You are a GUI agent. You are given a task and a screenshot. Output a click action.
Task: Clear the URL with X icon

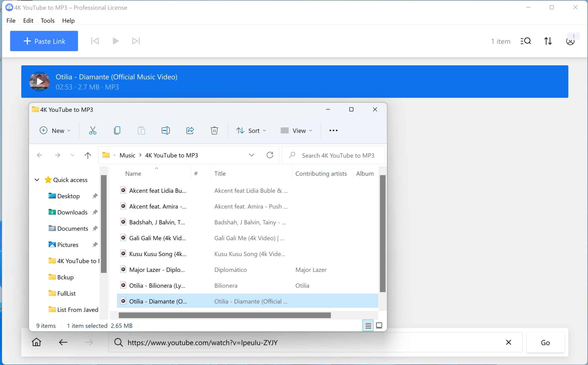click(x=509, y=342)
